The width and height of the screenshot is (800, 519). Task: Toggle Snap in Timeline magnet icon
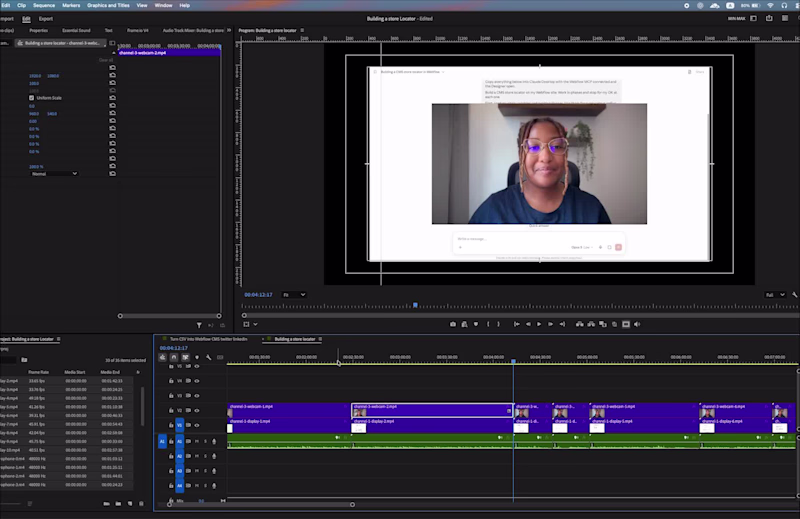pos(174,357)
